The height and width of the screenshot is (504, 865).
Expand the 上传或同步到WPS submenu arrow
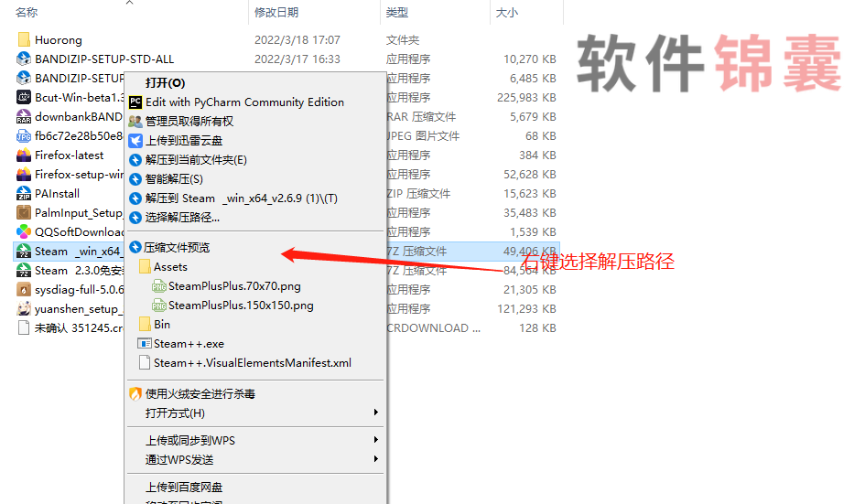(x=375, y=440)
